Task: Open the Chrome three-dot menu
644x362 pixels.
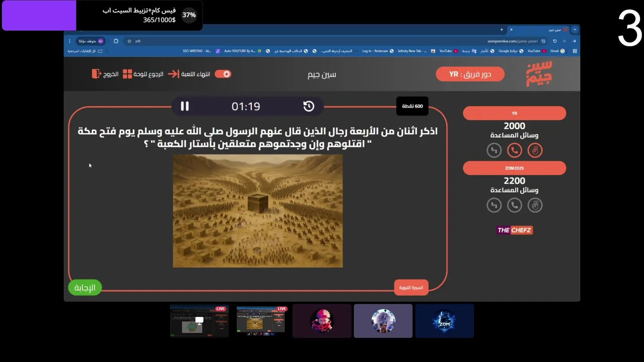Action: point(69,41)
